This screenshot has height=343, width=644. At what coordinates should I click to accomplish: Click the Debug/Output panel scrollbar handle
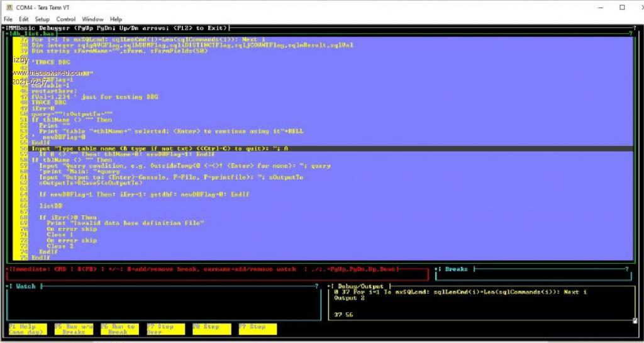pyautogui.click(x=634, y=320)
